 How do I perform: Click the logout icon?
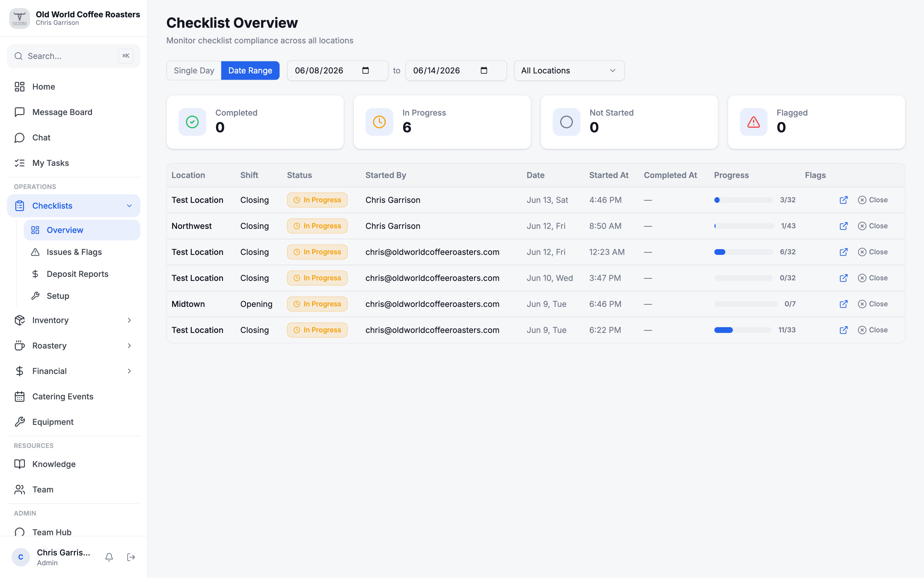pos(131,557)
